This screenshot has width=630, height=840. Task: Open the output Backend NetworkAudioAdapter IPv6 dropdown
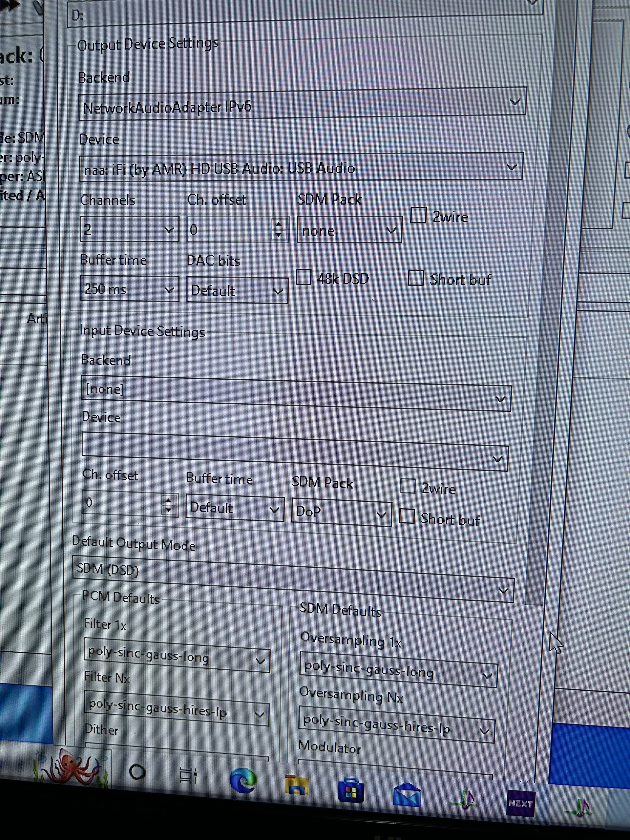tap(302, 104)
